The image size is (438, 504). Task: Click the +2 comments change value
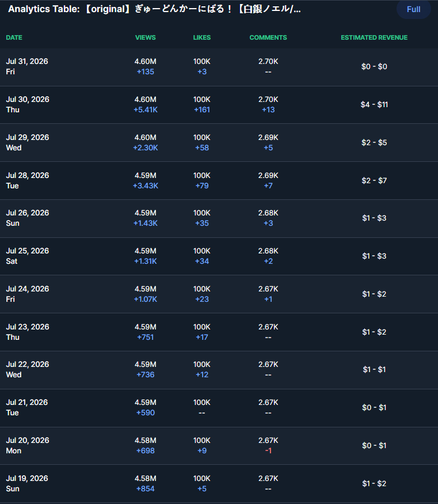268,261
